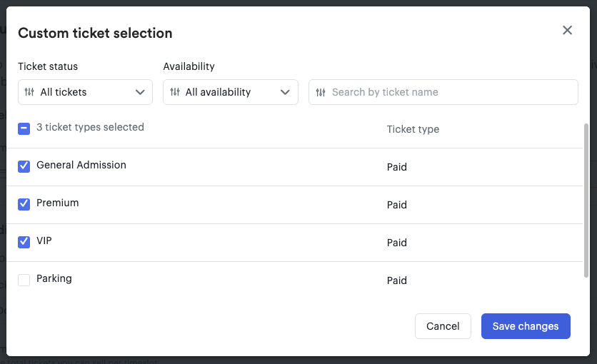Click Paid value in VIP row

(x=397, y=243)
